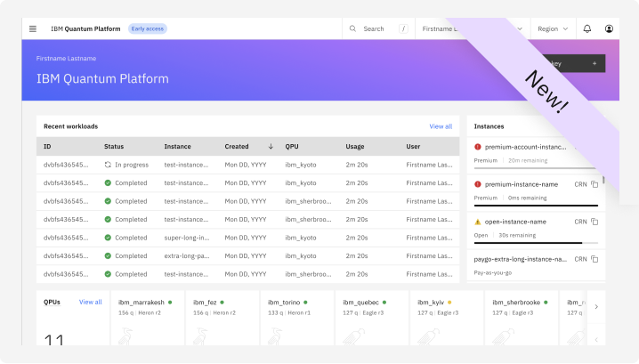The image size is (639, 364).
Task: Open the notifications bell
Action: 586,28
